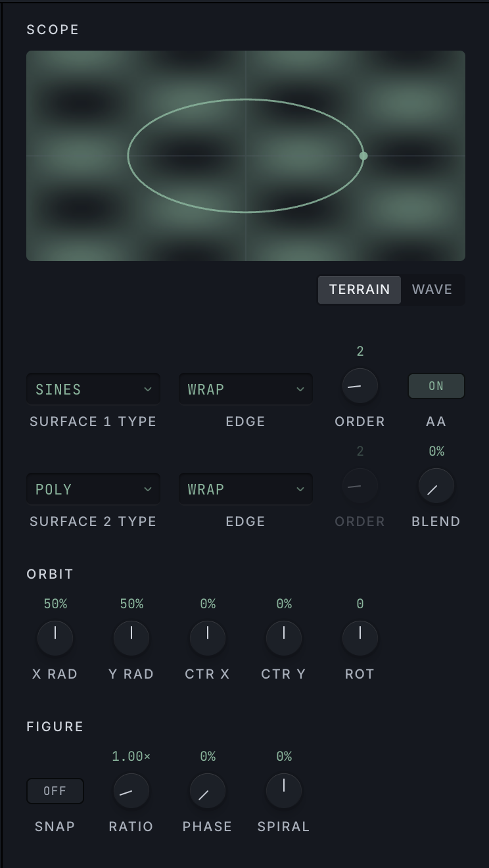Click the ROT value 0
The width and height of the screenshot is (489, 868).
pyautogui.click(x=360, y=604)
